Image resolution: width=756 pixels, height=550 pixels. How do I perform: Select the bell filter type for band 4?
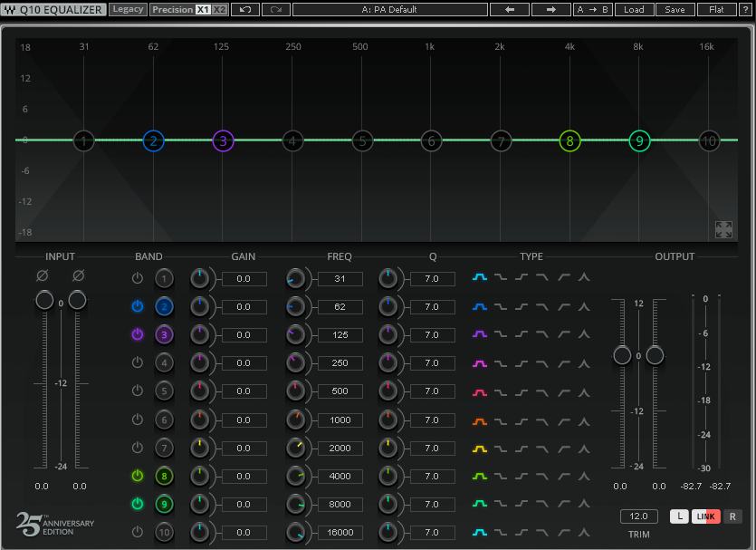(x=480, y=362)
